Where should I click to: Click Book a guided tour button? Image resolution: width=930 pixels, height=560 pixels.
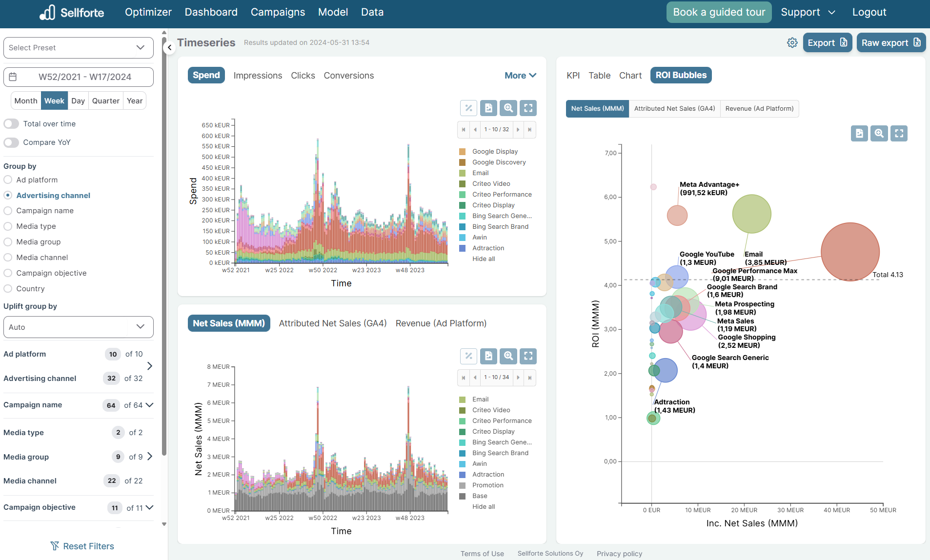coord(719,12)
